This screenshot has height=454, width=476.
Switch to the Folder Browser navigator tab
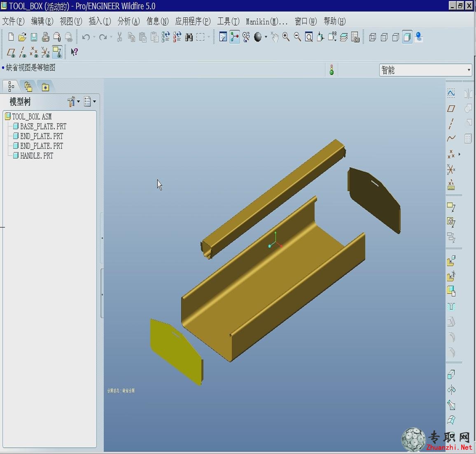pos(28,87)
